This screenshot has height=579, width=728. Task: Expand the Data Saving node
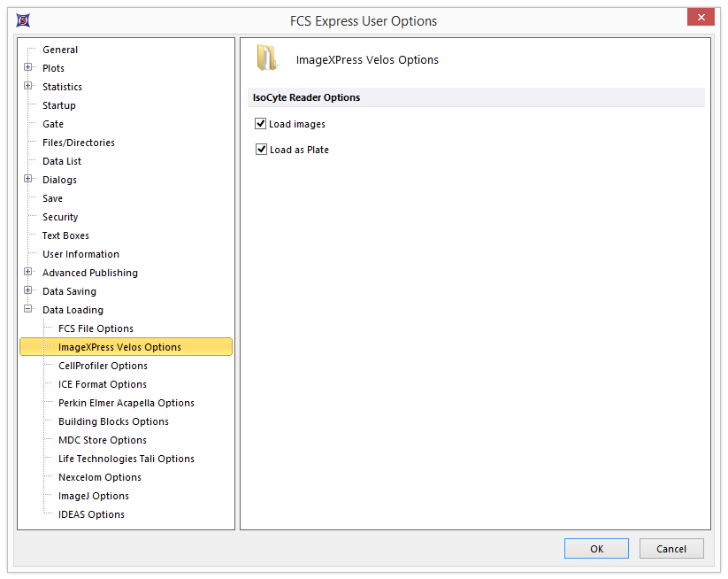click(x=28, y=291)
